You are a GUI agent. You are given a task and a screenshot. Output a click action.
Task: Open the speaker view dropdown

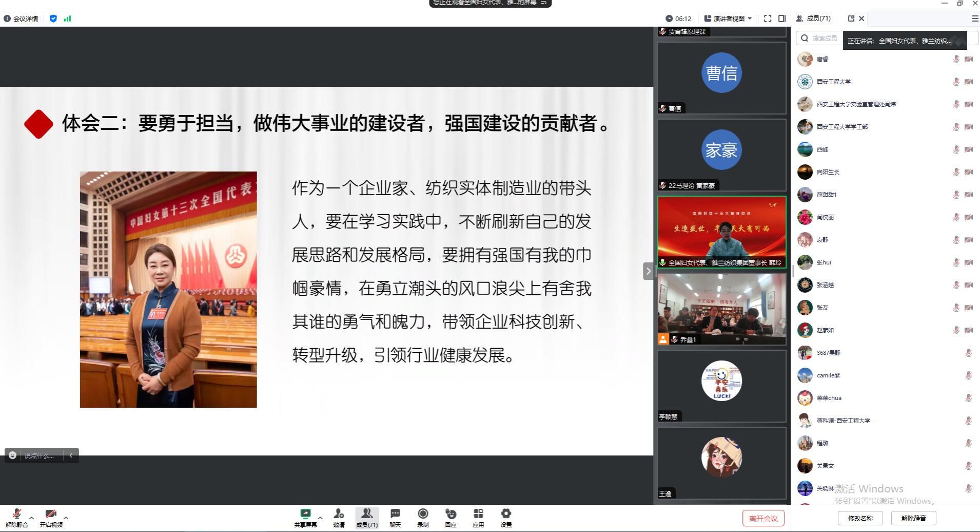[x=728, y=18]
